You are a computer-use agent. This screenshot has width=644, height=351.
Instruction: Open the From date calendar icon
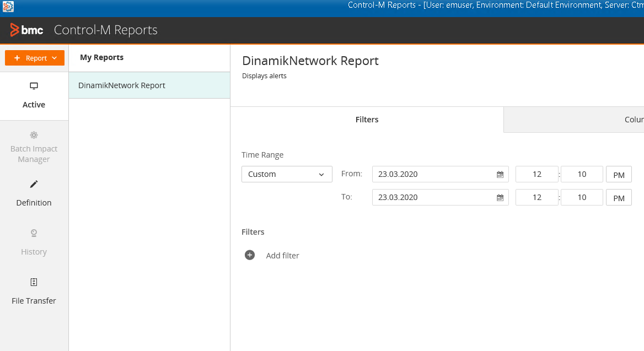pos(500,174)
